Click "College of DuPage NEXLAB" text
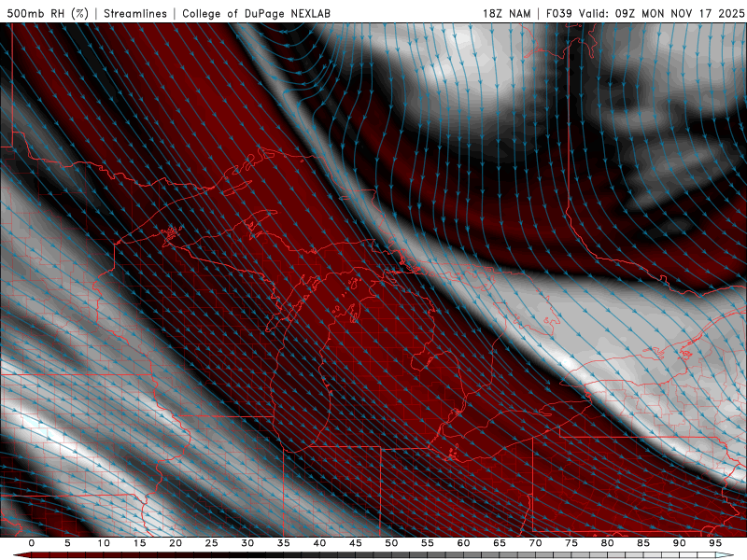The width and height of the screenshot is (747, 560). coord(256,13)
